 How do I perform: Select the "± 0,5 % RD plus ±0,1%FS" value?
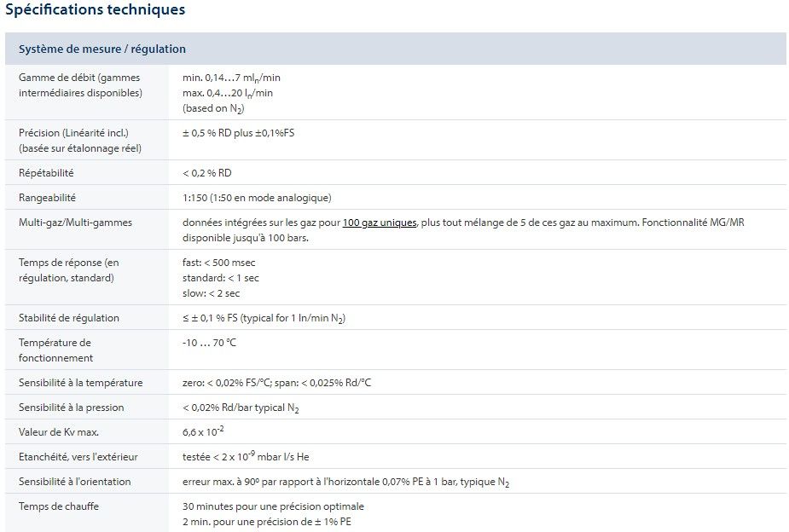coord(239,133)
